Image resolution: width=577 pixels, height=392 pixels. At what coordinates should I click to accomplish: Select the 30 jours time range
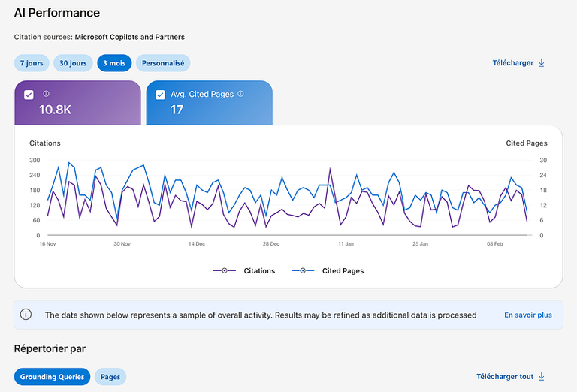point(73,63)
